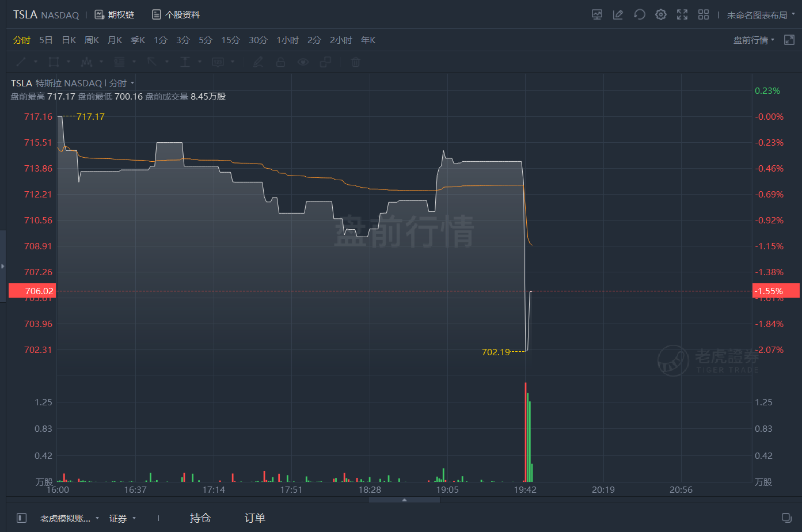
Task: Select the 2小时 interval
Action: (x=341, y=40)
